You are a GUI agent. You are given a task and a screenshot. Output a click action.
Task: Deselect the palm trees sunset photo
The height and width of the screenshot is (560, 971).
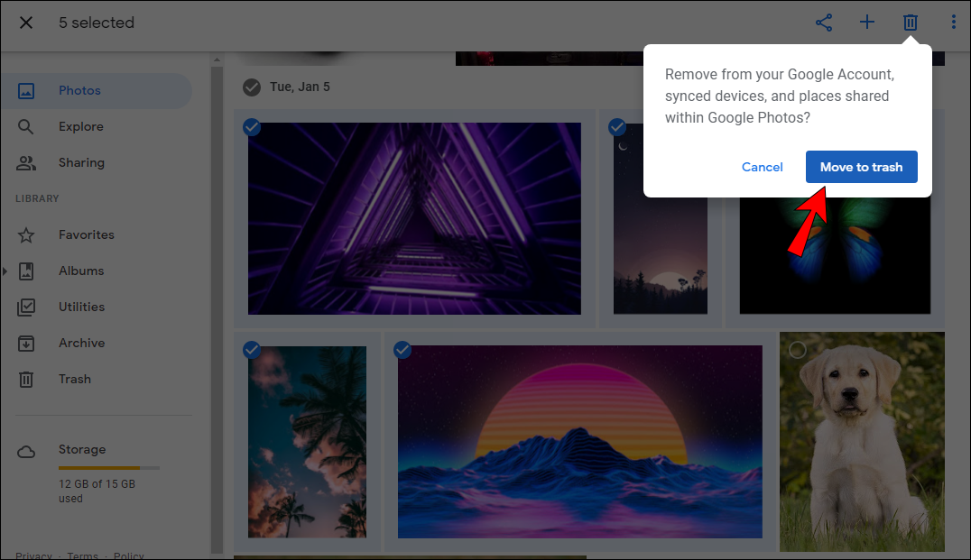click(x=252, y=350)
